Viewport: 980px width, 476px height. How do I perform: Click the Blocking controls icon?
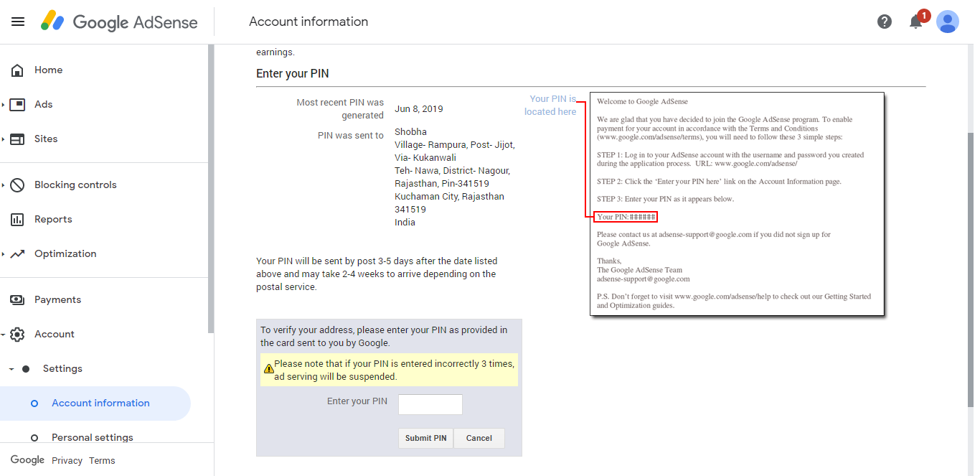pos(17,185)
